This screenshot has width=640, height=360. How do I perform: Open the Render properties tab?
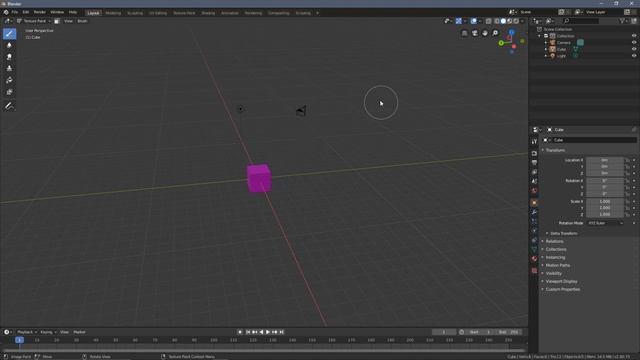click(534, 153)
